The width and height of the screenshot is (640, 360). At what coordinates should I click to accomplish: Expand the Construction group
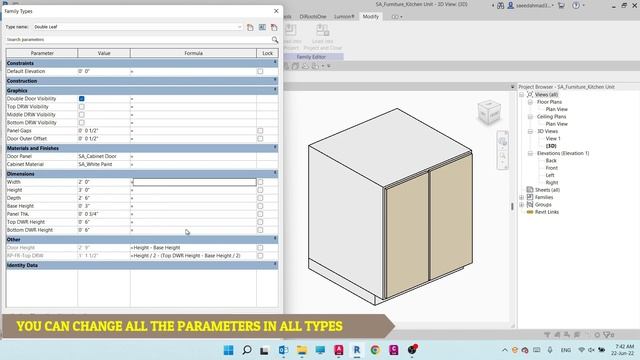[x=275, y=81]
